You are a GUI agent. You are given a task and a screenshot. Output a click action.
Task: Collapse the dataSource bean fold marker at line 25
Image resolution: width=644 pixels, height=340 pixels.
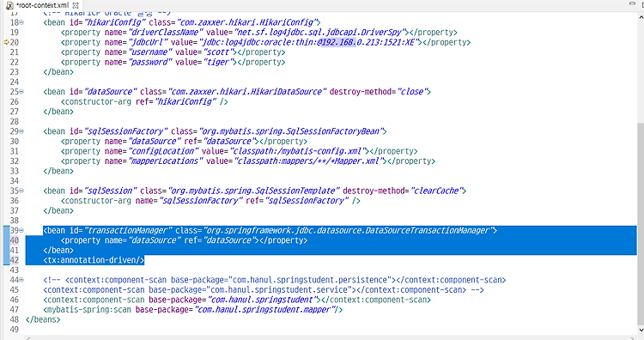(21, 92)
